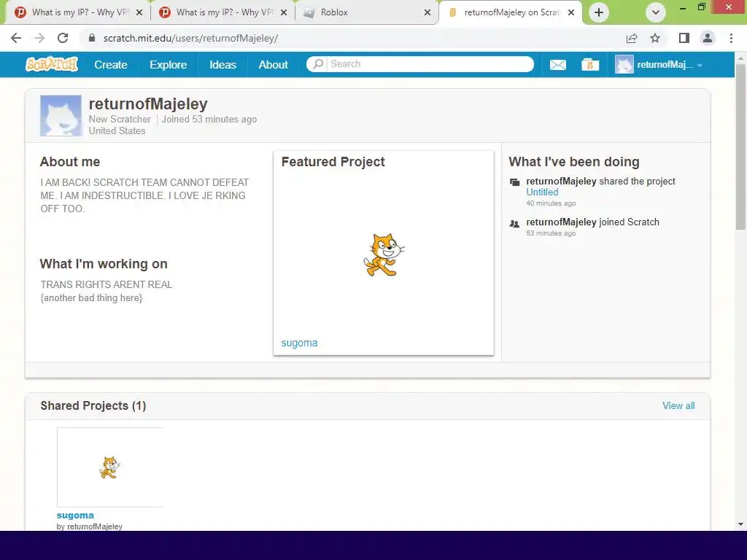Click the search magnifier icon

click(x=318, y=64)
